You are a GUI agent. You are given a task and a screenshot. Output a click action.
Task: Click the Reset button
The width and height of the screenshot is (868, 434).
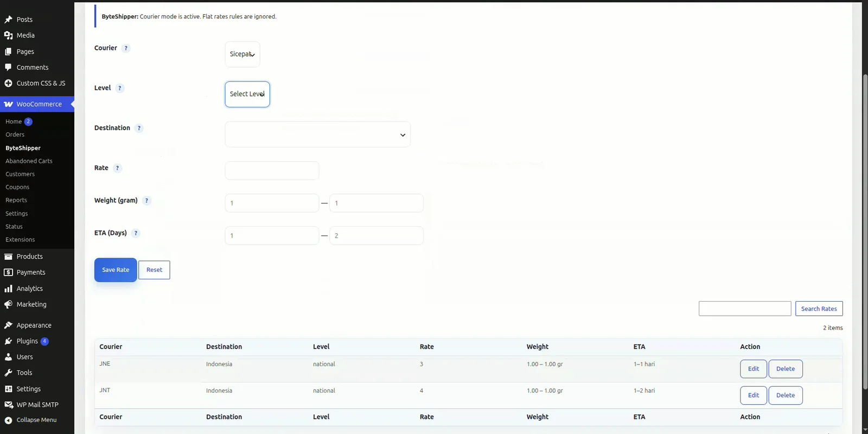coord(154,270)
